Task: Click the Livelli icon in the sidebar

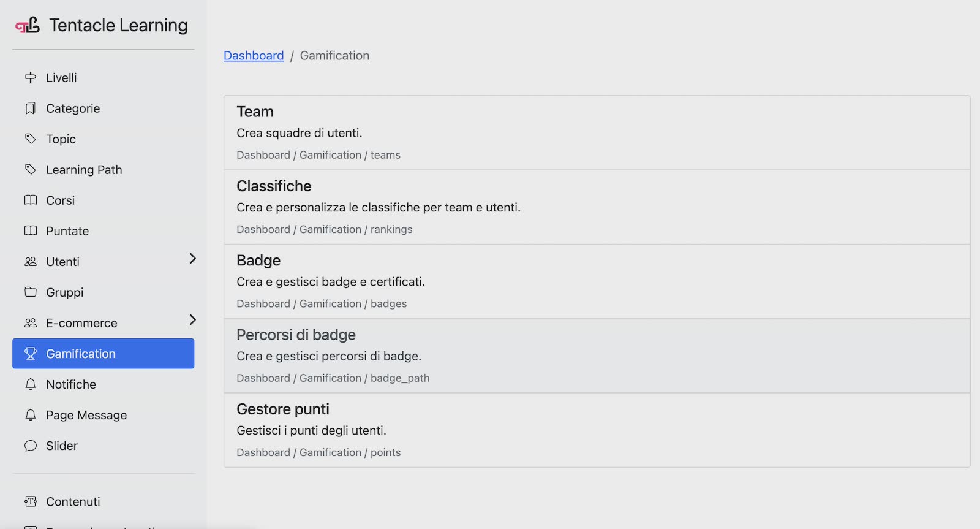Action: click(x=31, y=77)
